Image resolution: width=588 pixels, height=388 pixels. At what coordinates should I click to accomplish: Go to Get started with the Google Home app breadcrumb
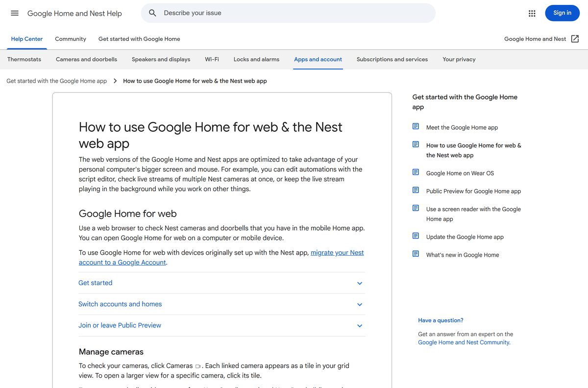click(x=56, y=81)
